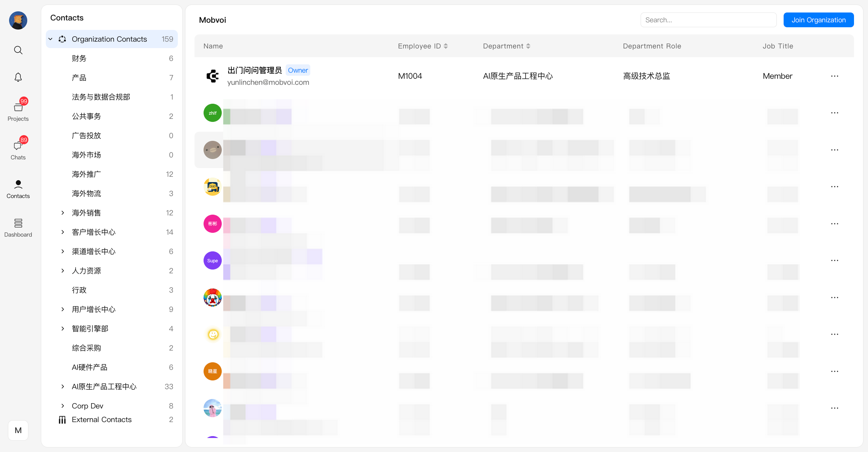Open the Dashboard in sidebar
The image size is (868, 452).
tap(18, 228)
